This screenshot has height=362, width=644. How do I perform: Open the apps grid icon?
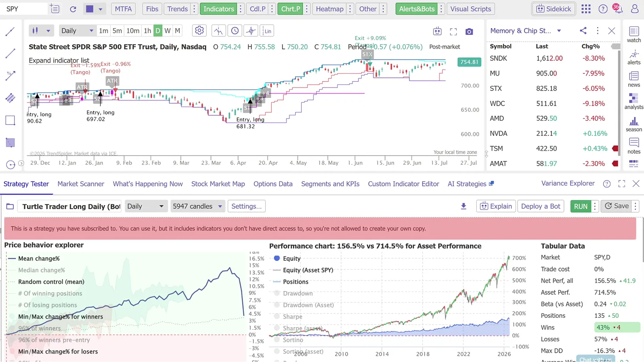[x=585, y=9]
